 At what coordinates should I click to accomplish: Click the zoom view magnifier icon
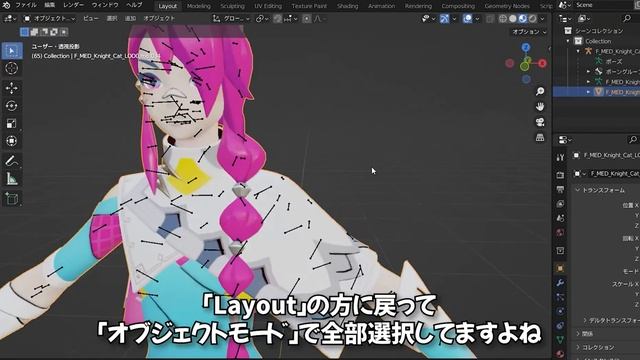click(540, 91)
